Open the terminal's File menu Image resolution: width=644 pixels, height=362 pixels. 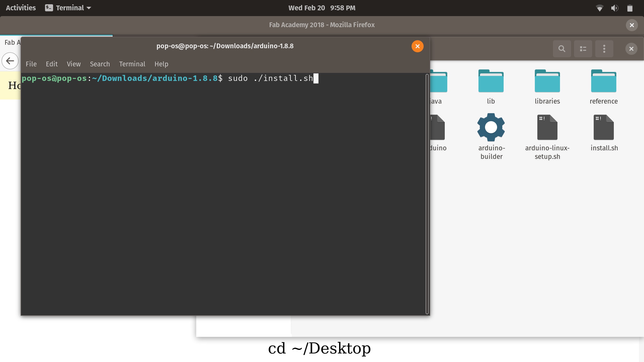point(31,64)
